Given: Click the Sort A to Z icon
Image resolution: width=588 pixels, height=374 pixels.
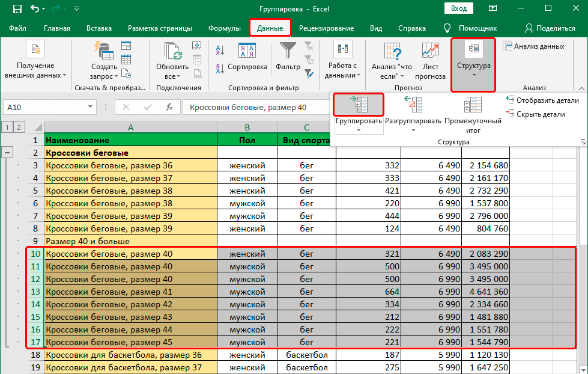Looking at the screenshot, I should (219, 51).
